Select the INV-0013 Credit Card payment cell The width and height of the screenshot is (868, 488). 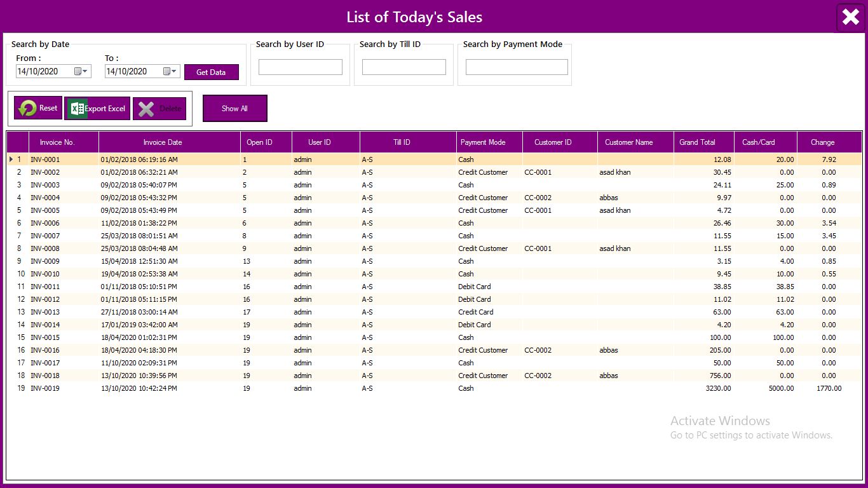tap(476, 312)
